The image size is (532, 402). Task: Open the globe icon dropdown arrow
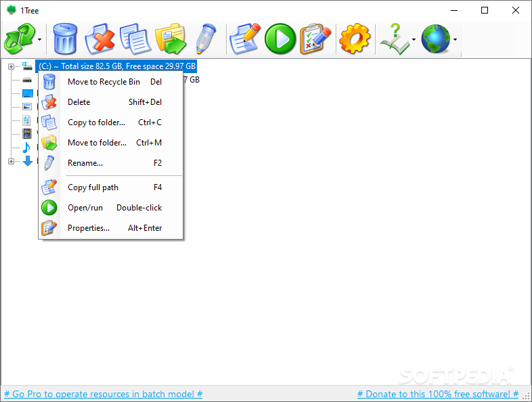[455, 39]
